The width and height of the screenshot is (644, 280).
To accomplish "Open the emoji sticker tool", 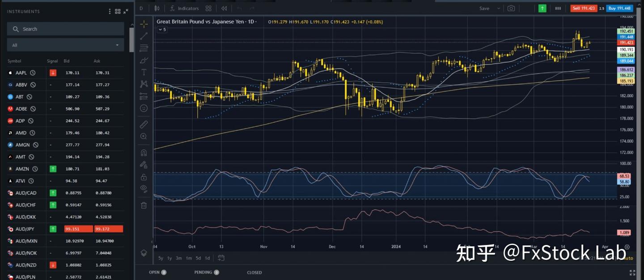I will coord(144,108).
